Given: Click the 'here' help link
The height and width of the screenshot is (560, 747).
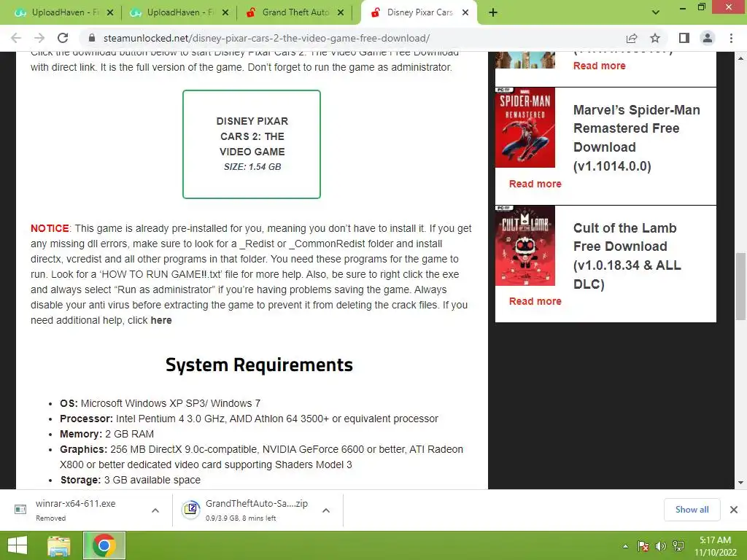Looking at the screenshot, I should [x=161, y=321].
